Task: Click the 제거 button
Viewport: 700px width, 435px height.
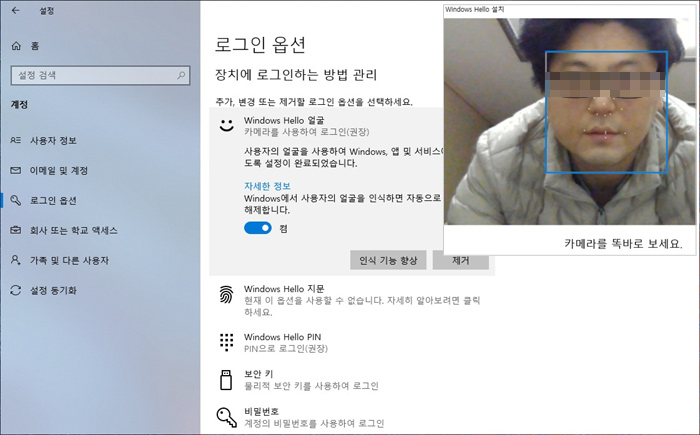Action: pyautogui.click(x=461, y=260)
